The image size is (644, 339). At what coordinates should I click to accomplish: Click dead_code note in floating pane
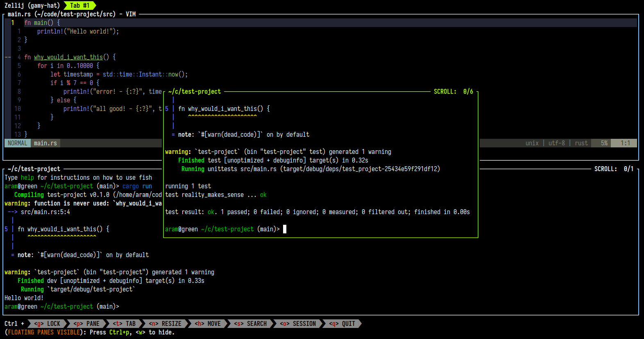click(240, 134)
